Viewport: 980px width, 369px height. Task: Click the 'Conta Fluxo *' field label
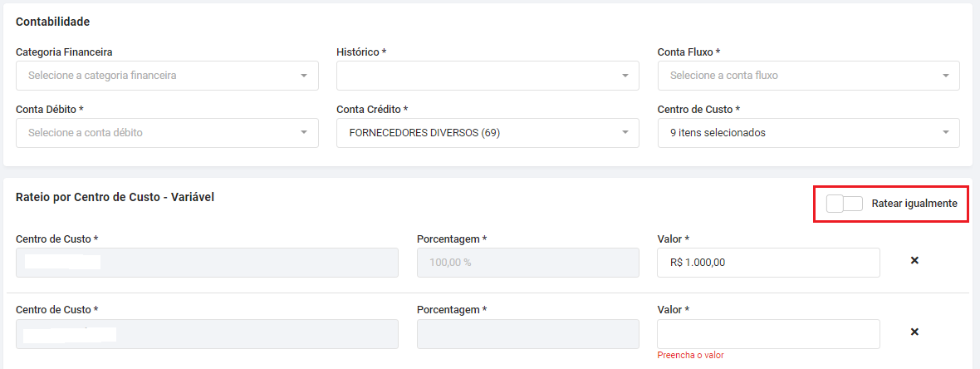(688, 52)
